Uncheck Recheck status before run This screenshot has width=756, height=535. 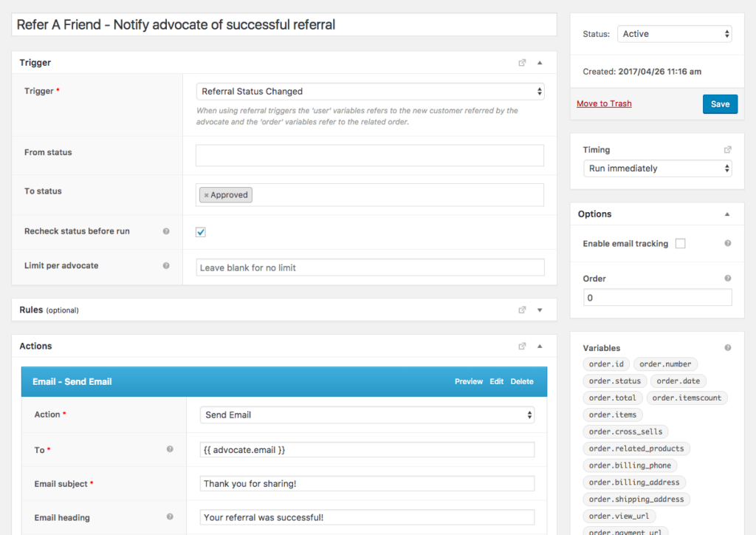(x=200, y=231)
